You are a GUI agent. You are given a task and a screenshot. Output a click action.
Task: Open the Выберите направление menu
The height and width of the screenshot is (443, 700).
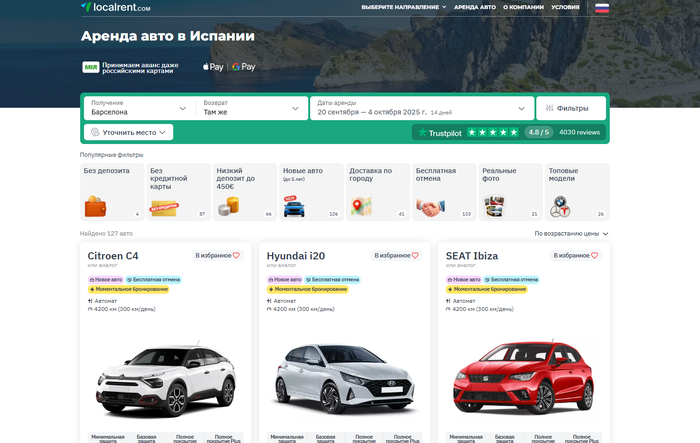[403, 7]
